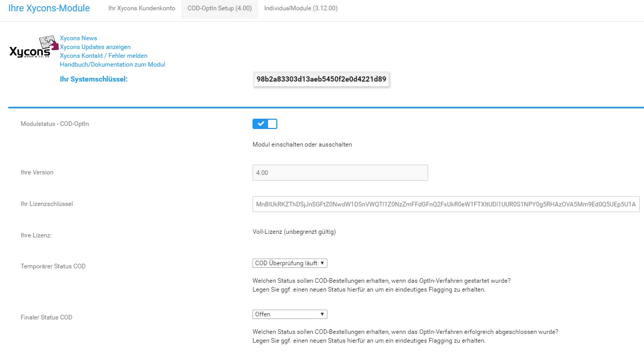Open the Finaler Status COD dropdown

pos(290,314)
